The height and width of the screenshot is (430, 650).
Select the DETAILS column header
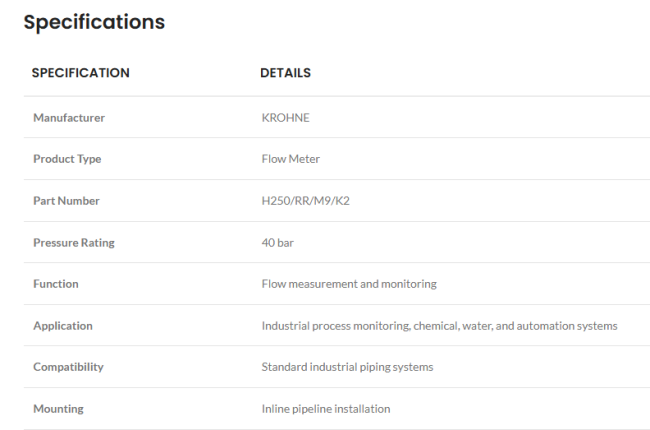pos(285,73)
